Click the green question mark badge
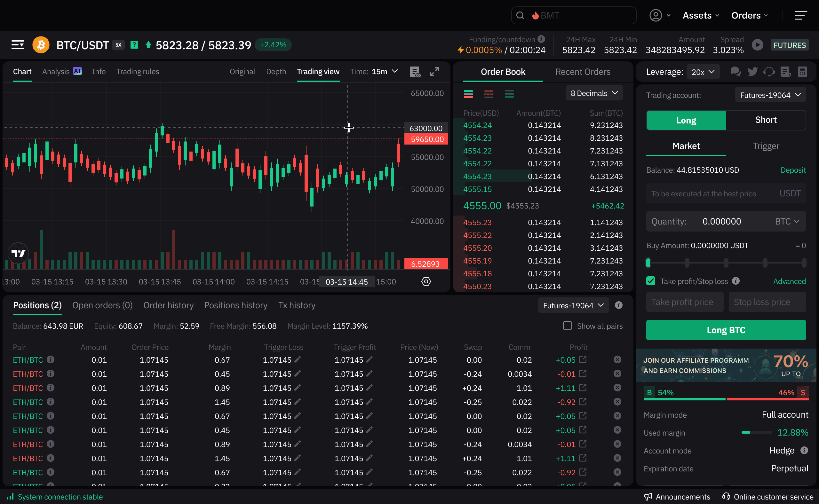Viewport: 819px width, 504px height. (134, 45)
